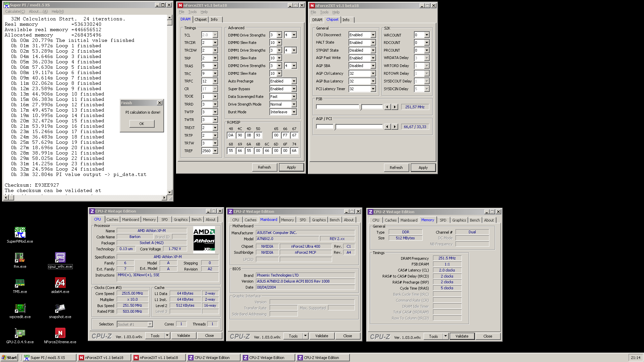644x362 pixels.
Task: Open the GPU-Z.0.4.9.exe desktop icon
Action: 20,336
